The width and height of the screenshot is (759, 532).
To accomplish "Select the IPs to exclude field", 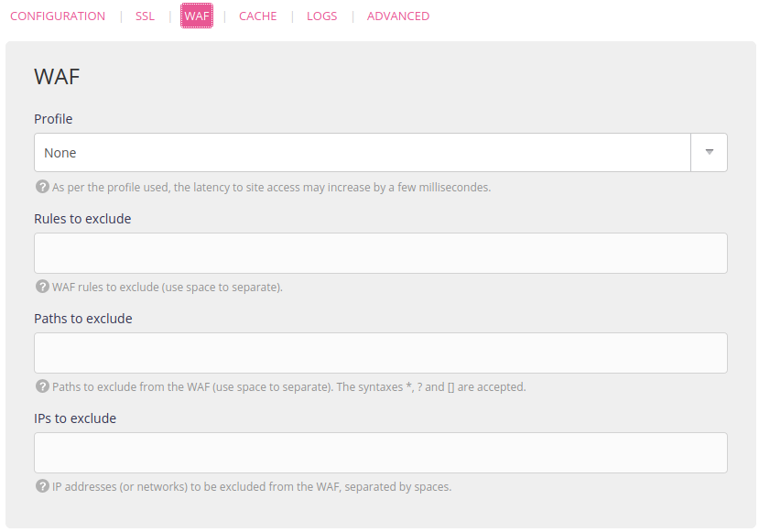I will (380, 452).
